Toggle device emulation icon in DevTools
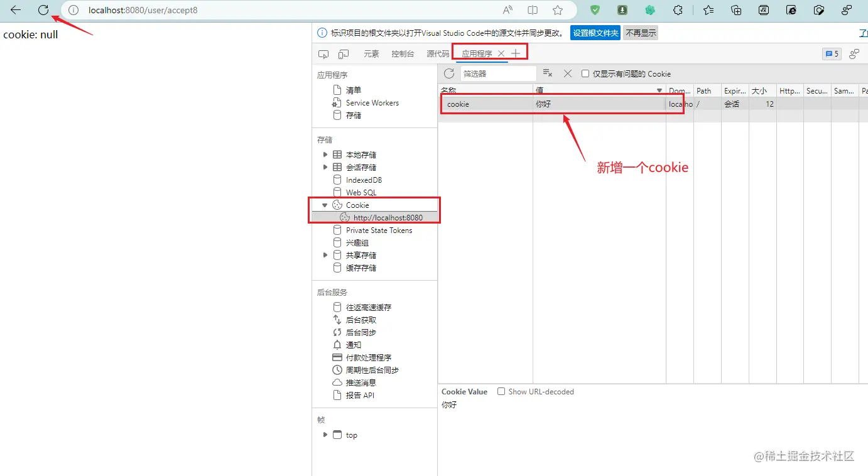This screenshot has height=476, width=868. pos(344,54)
